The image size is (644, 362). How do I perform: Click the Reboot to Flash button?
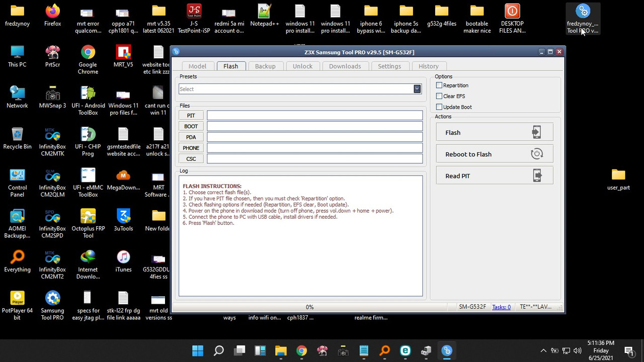[x=495, y=154]
